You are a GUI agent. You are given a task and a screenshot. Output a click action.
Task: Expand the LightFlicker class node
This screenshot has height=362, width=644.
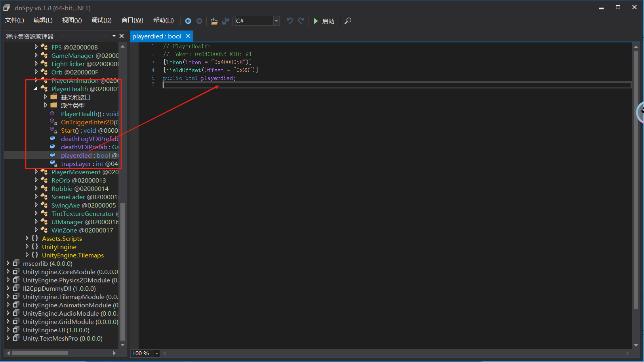(36, 63)
